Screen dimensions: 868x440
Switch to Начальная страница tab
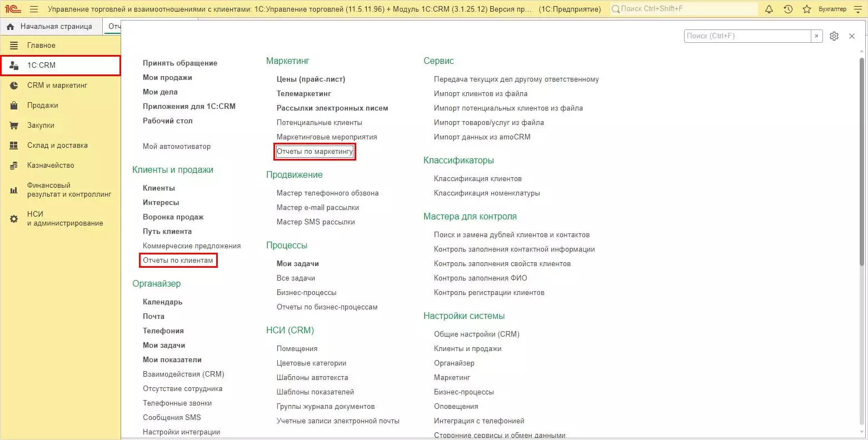[50, 26]
